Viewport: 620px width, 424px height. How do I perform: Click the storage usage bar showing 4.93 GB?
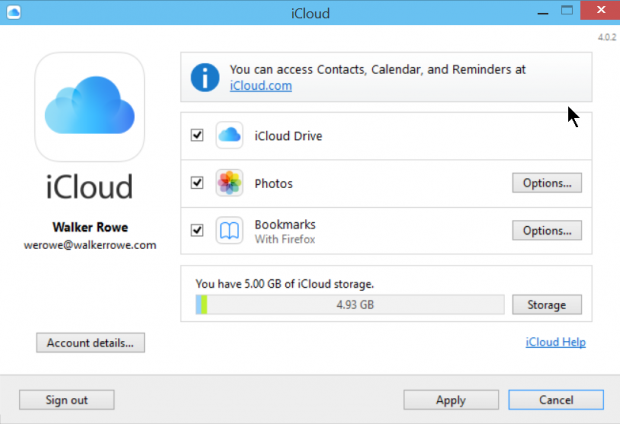pyautogui.click(x=350, y=305)
